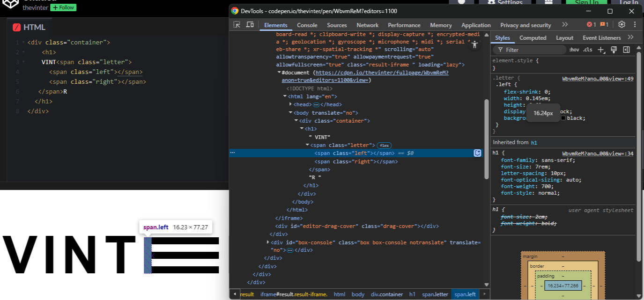Toggle the device toolbar icon in DevTools
Screen dimensions: 644x300
(250, 25)
